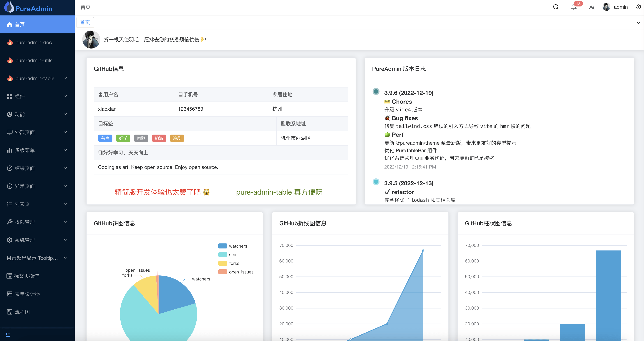
Task: Expand the 目录超出显示 Tooltip menu chevron
Action: pyautogui.click(x=66, y=258)
